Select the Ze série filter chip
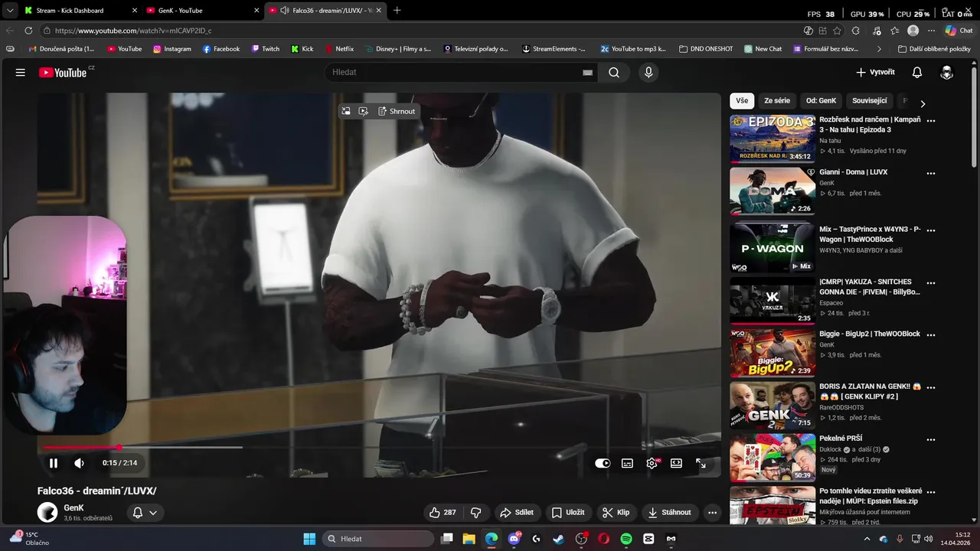Image resolution: width=980 pixels, height=551 pixels. 777,101
